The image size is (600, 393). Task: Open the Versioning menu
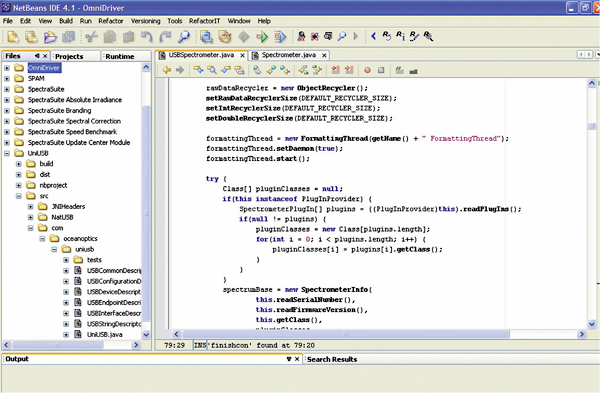[x=145, y=21]
